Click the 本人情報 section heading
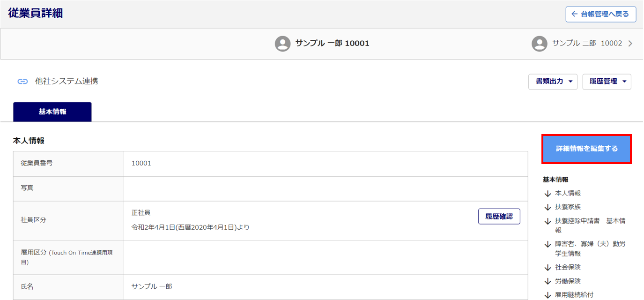Screen dimensions: 644x300 click(x=29, y=141)
